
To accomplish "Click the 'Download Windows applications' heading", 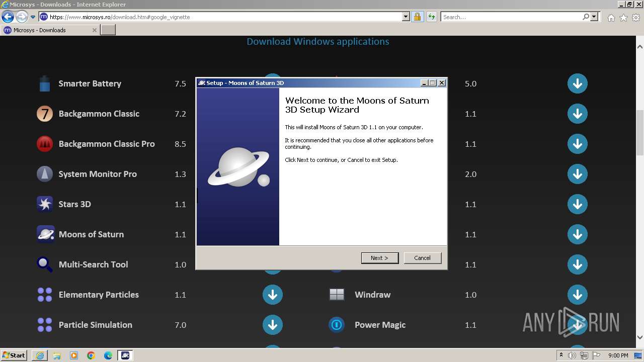I will point(318,41).
